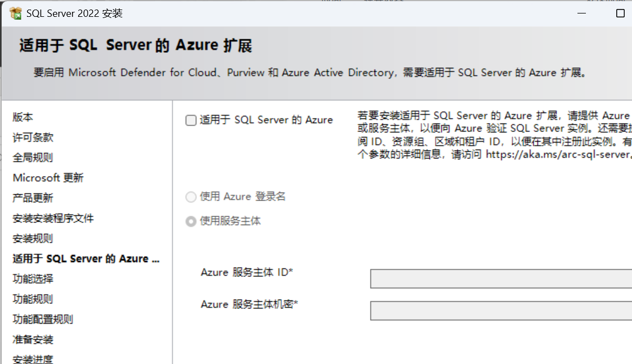Click the Azure 服务主体机密* label

[x=249, y=304]
